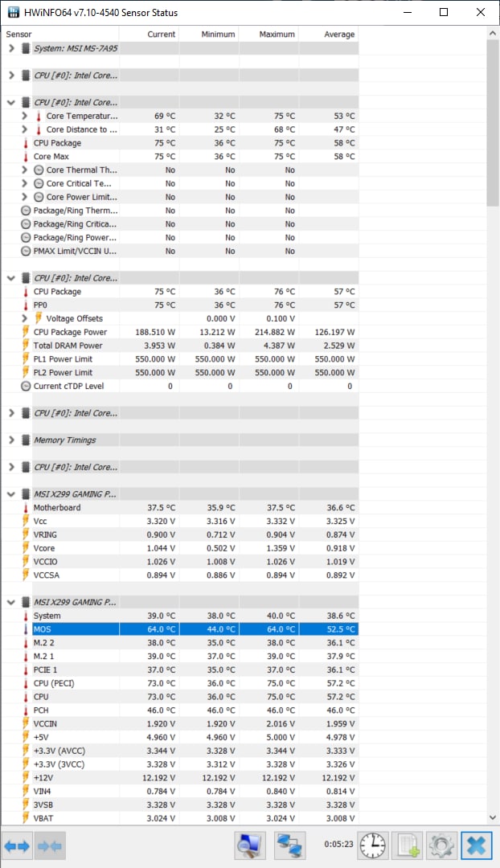
Task: Click the thermometer icon beside Core Max
Action: click(26, 157)
